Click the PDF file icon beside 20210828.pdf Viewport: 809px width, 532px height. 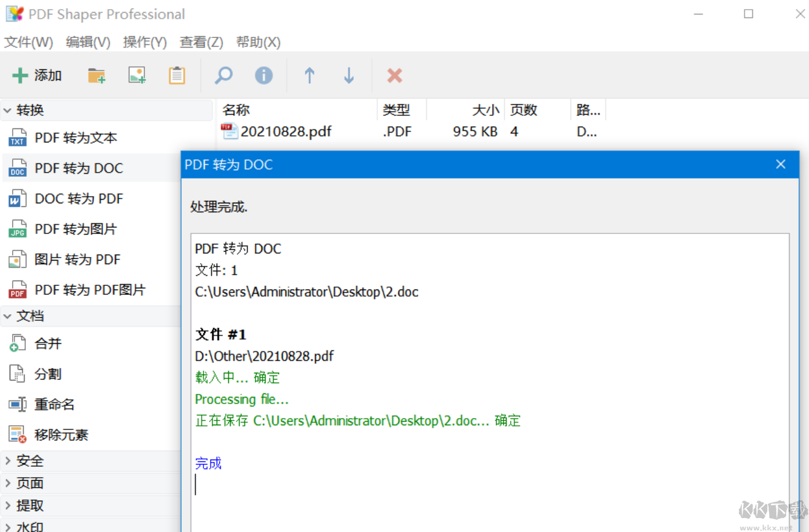(x=229, y=131)
